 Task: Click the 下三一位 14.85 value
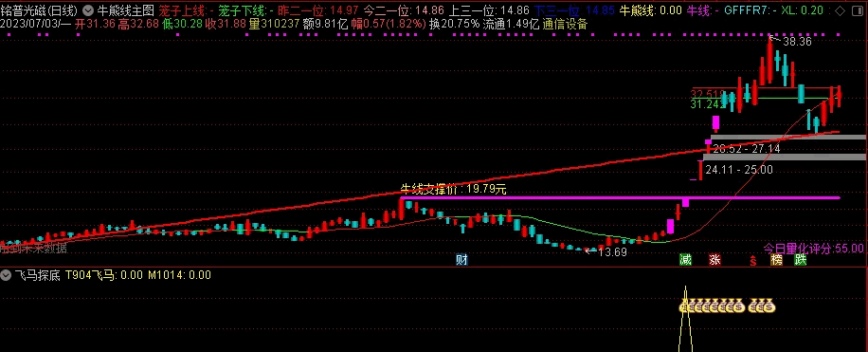(573, 10)
